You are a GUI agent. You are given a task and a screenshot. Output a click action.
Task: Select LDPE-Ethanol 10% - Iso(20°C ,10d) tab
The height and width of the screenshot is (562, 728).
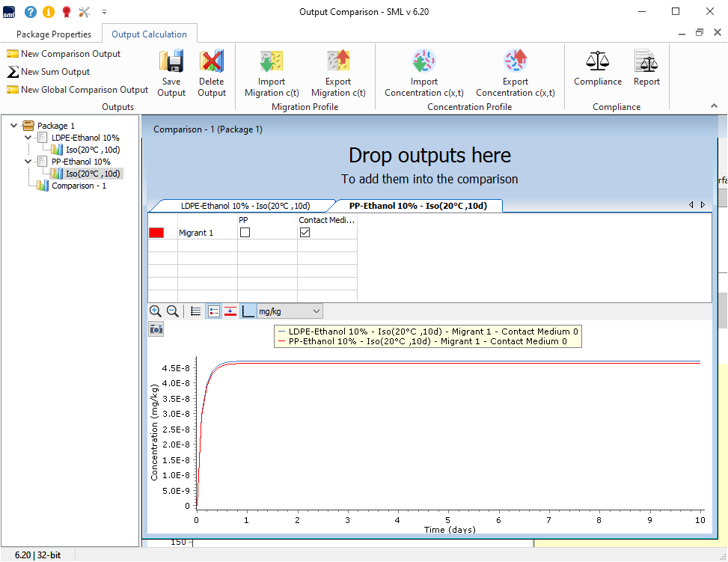(245, 206)
